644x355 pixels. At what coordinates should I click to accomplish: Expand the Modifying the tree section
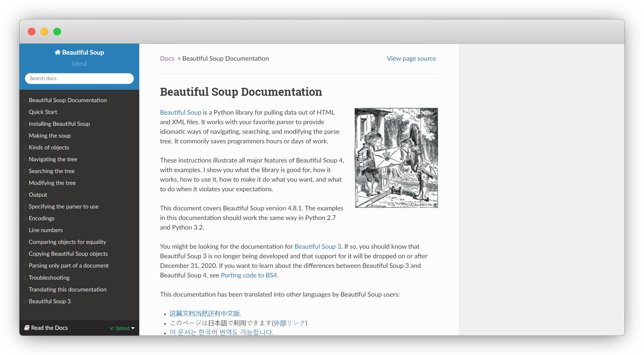25,183
